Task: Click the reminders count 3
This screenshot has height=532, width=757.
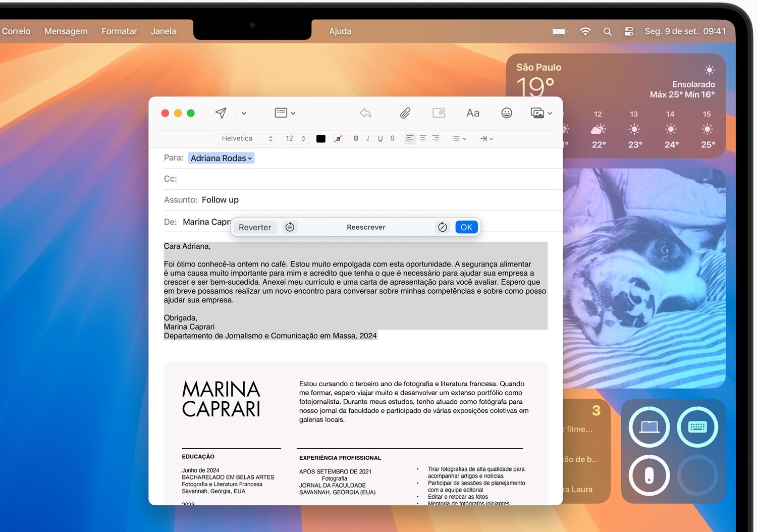Action: click(x=597, y=410)
